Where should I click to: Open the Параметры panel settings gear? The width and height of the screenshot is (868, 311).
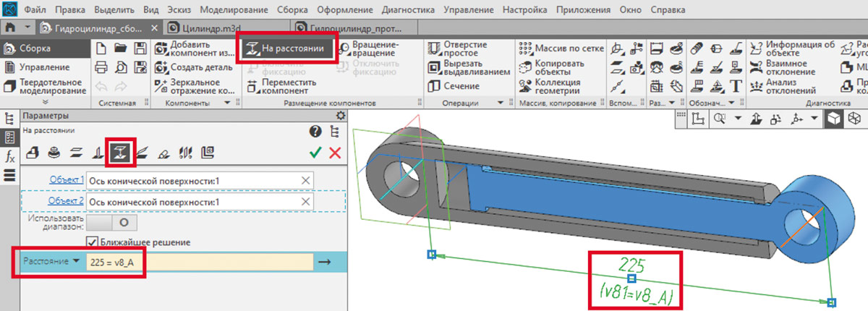click(x=341, y=116)
